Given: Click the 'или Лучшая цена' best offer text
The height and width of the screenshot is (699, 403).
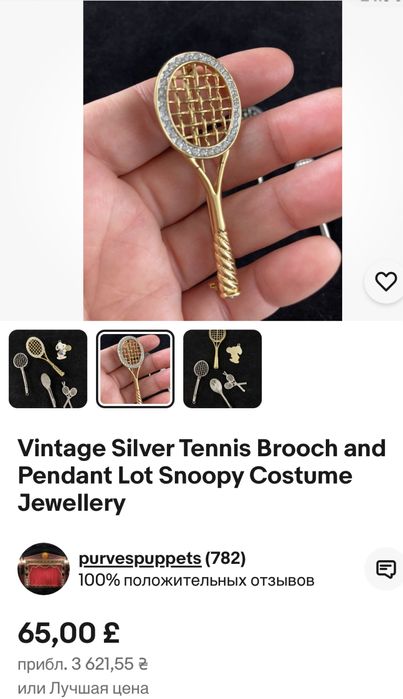Looking at the screenshot, I should [83, 688].
